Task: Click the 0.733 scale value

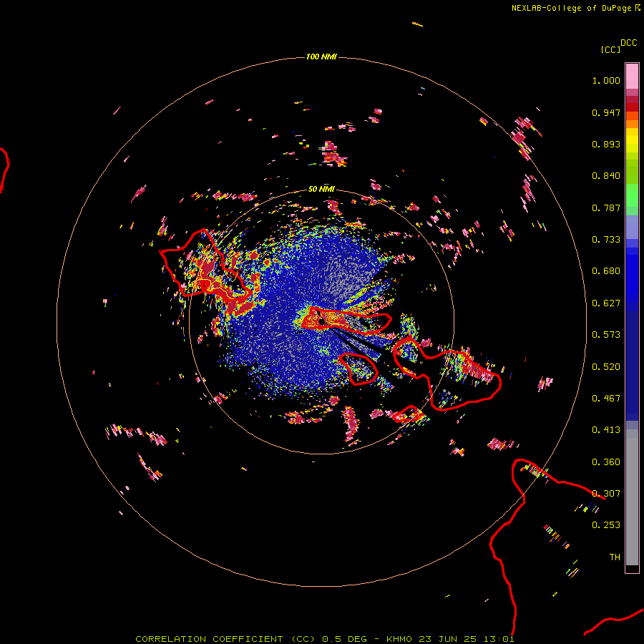Action: [606, 240]
